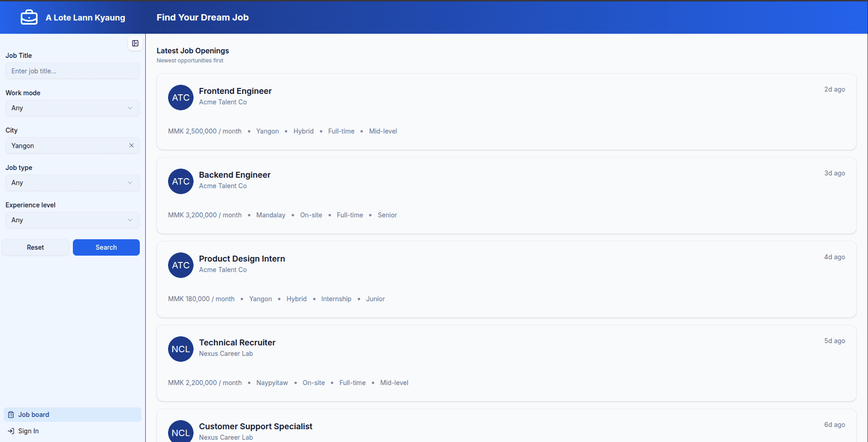Focus the Job Title input field

click(x=72, y=71)
